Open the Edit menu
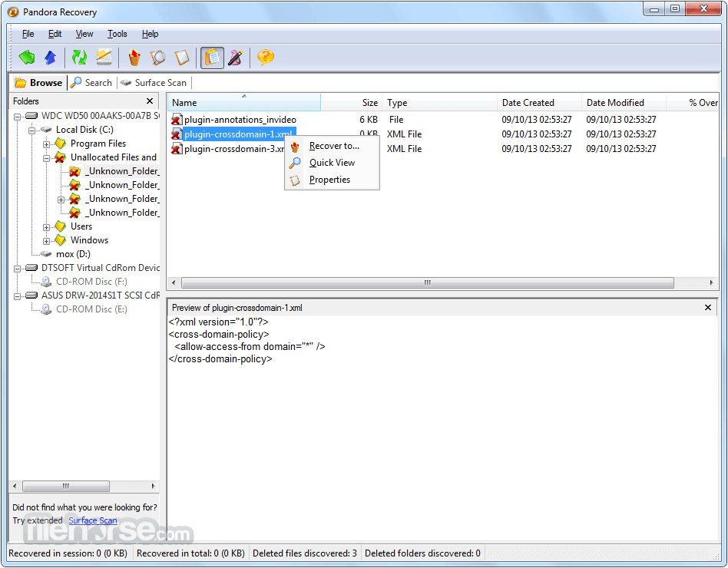 coord(55,34)
